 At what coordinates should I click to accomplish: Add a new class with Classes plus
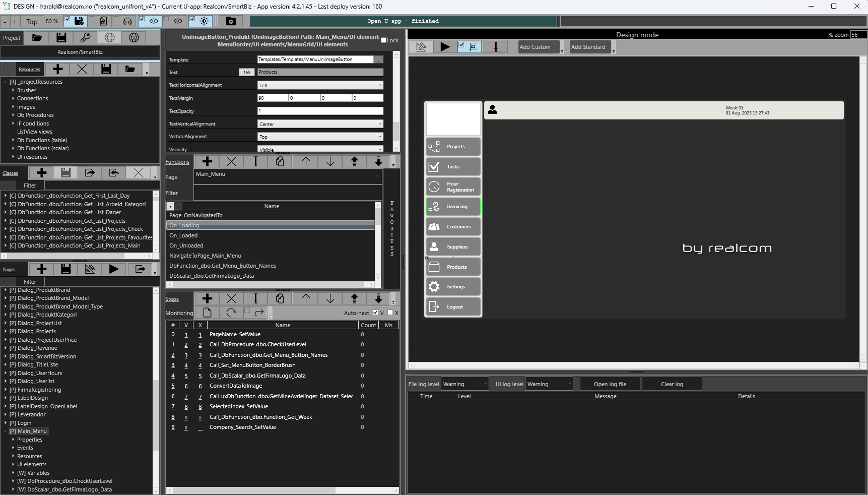42,173
